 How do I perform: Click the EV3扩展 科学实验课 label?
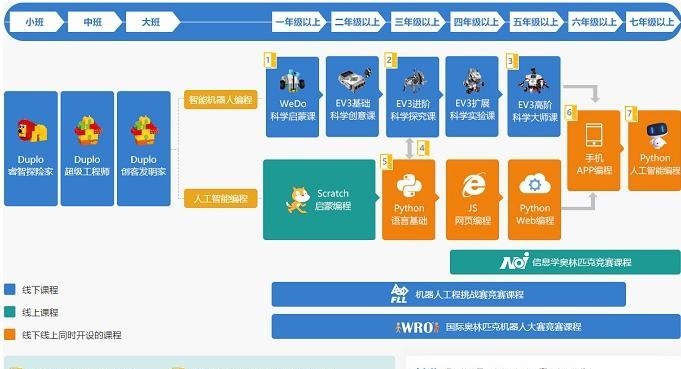point(473,109)
